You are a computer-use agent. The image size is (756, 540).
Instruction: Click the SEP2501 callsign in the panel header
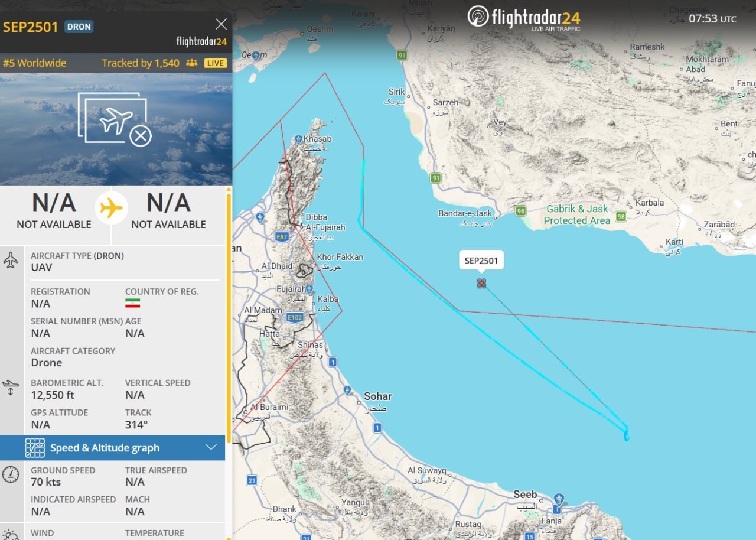[31, 27]
